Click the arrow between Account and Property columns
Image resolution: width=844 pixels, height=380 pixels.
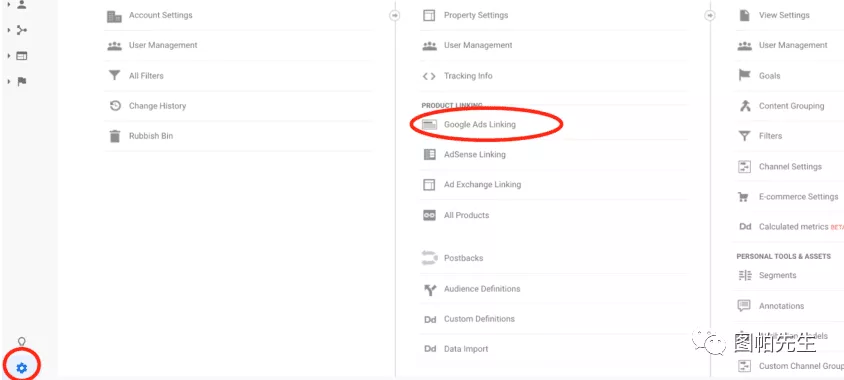[395, 16]
